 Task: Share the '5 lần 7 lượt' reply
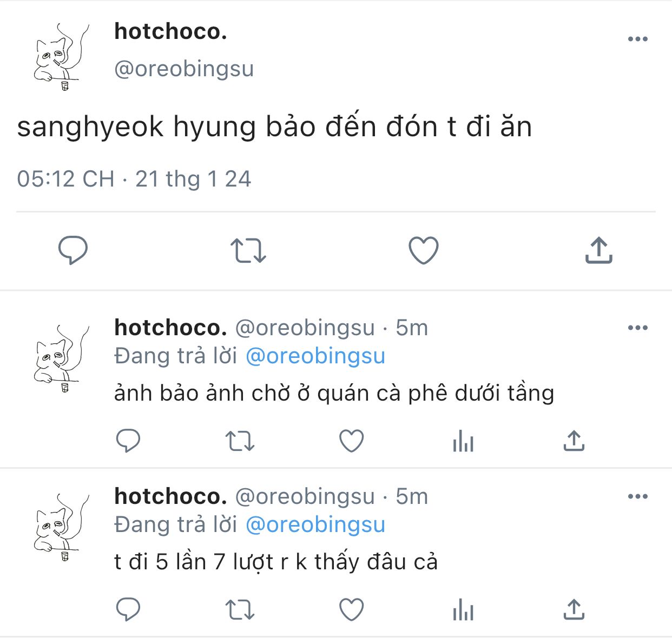[574, 609]
